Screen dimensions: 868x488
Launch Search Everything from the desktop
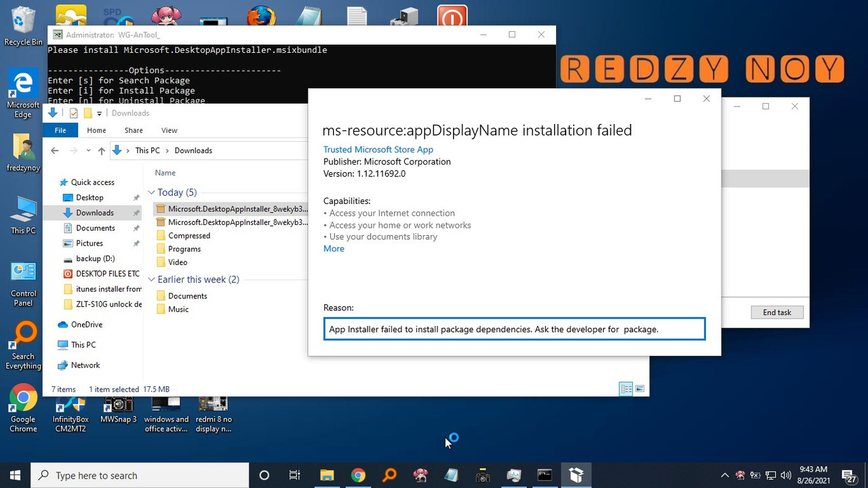23,346
